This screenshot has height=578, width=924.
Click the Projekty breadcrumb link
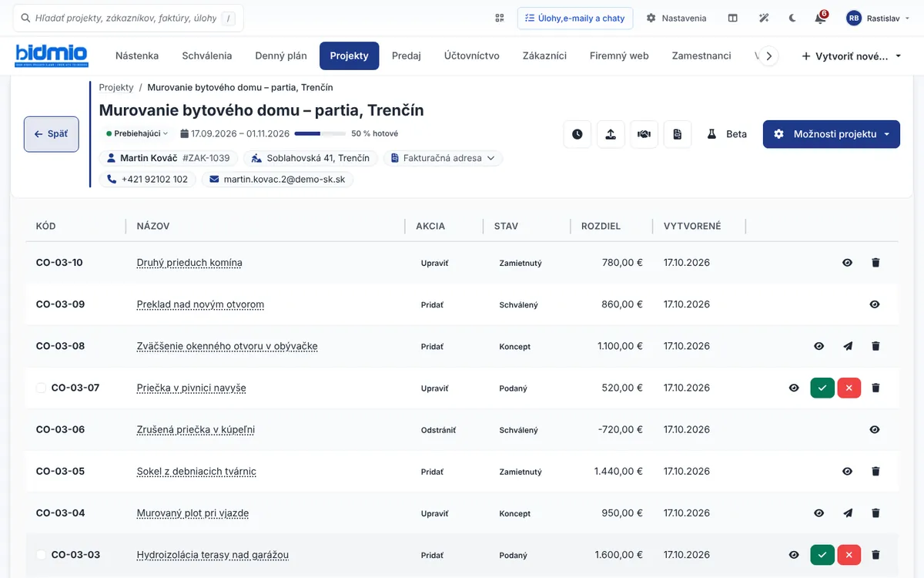116,88
